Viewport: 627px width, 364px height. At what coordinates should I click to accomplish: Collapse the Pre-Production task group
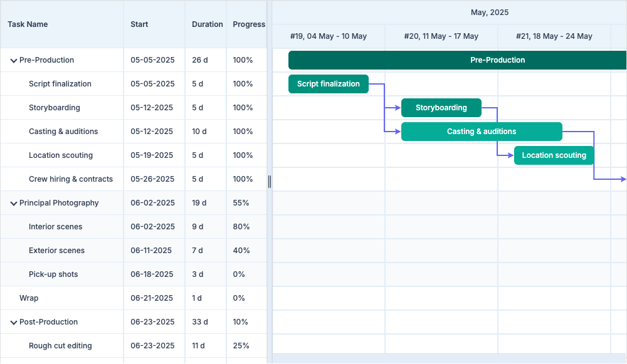point(13,61)
